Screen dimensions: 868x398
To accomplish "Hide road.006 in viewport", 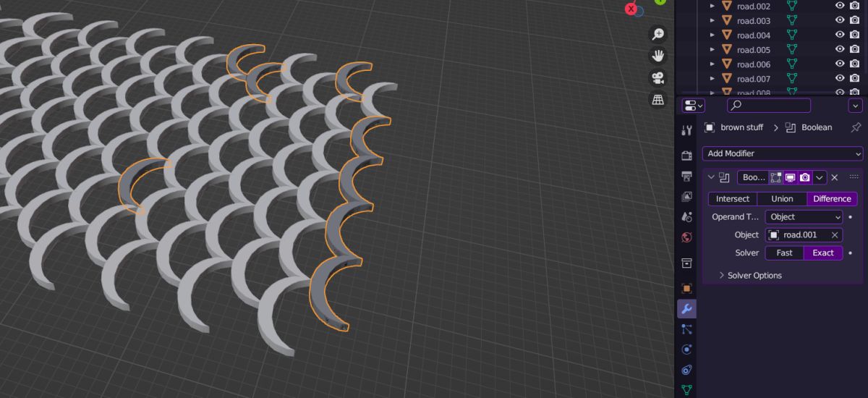I will click(840, 64).
